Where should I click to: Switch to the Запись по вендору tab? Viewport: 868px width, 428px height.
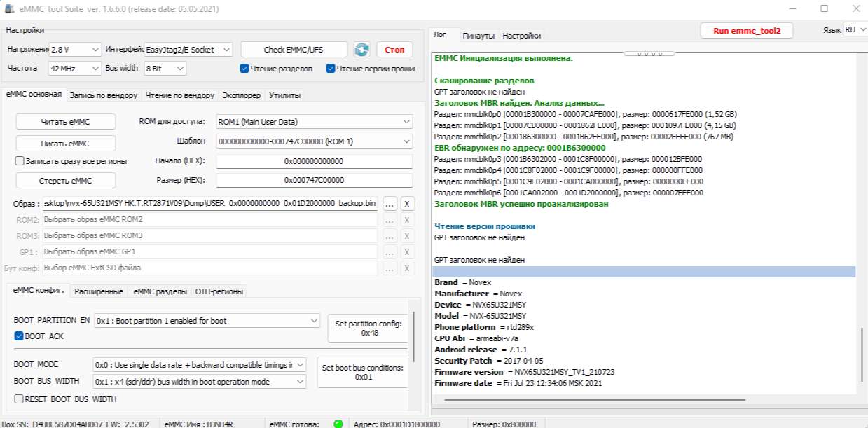(x=104, y=95)
